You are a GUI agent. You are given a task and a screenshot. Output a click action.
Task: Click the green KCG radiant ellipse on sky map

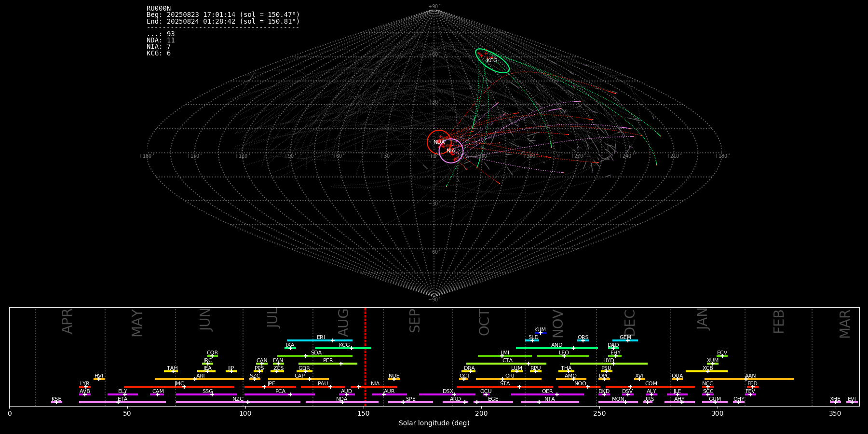pyautogui.click(x=492, y=61)
